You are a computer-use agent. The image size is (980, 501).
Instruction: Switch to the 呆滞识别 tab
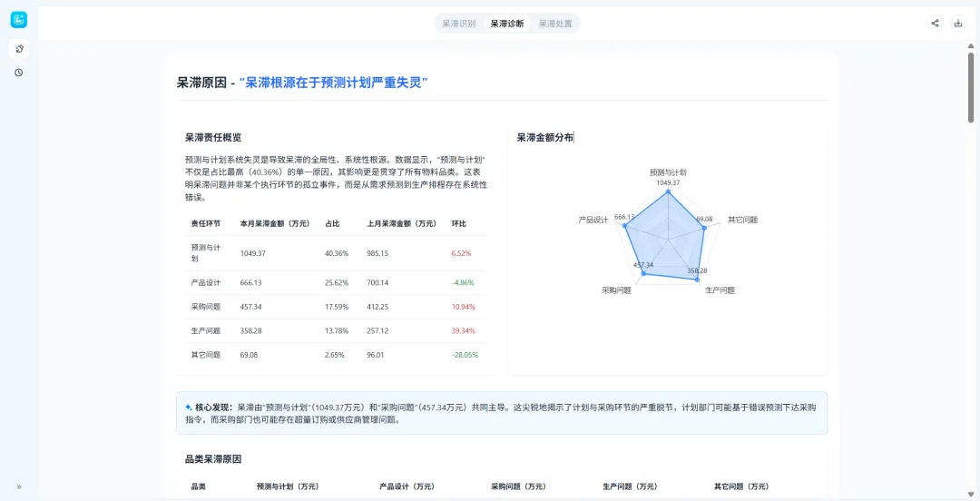point(458,24)
